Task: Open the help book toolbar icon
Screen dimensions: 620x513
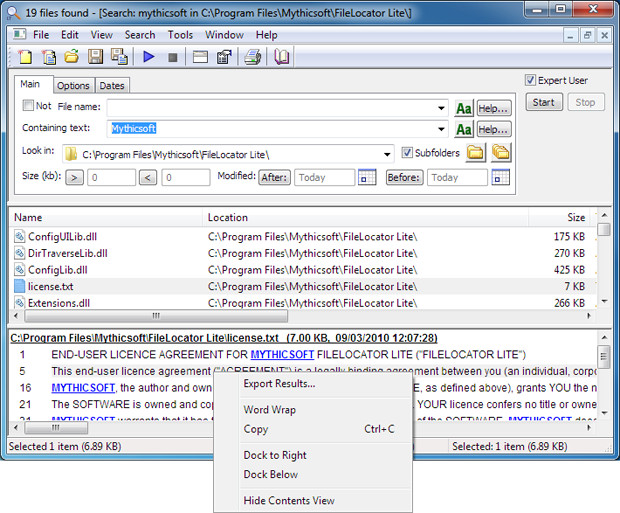Action: (x=282, y=57)
